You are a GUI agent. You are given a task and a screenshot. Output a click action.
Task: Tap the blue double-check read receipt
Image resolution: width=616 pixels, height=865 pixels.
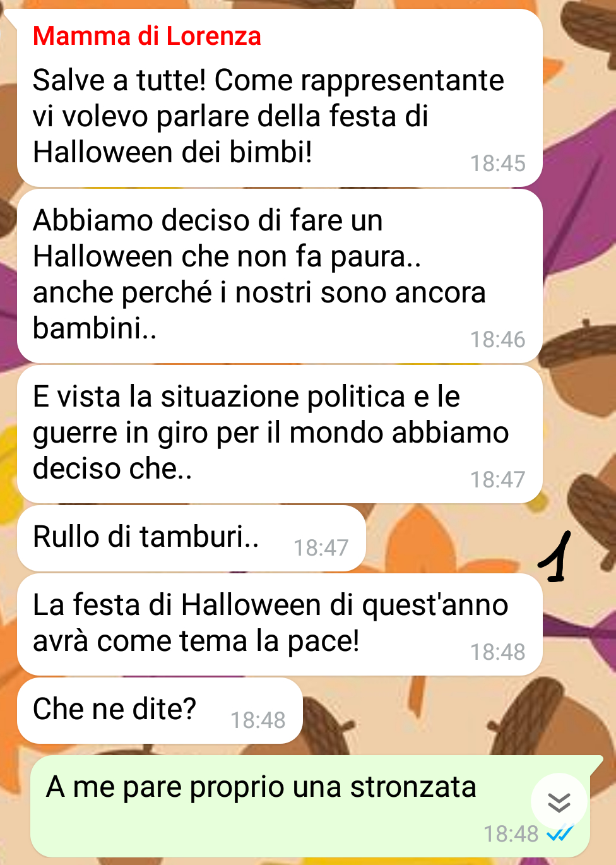(x=560, y=834)
